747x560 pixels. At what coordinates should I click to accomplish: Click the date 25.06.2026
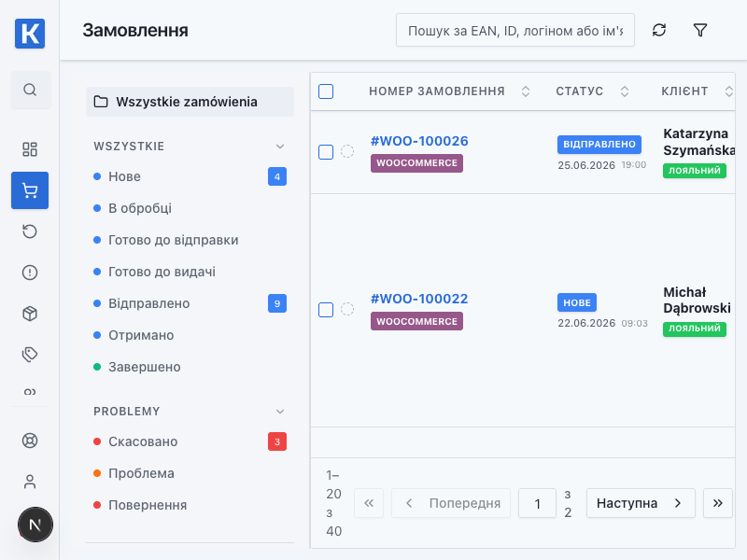point(586,165)
